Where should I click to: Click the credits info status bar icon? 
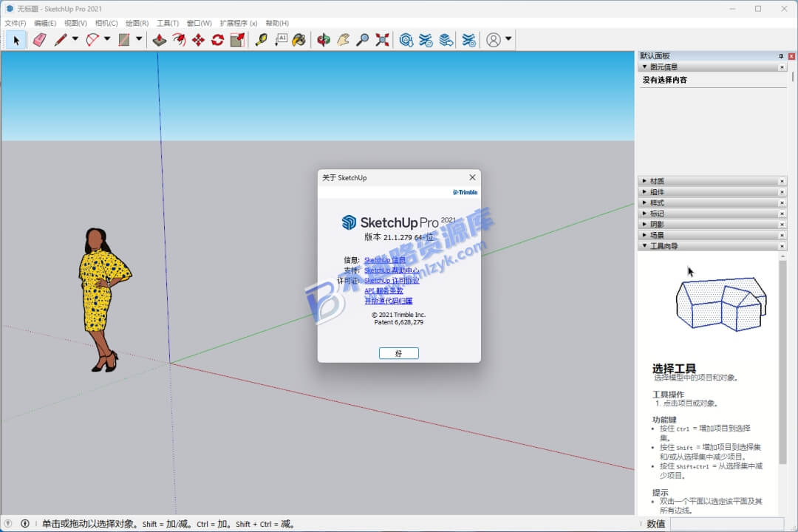click(x=24, y=523)
